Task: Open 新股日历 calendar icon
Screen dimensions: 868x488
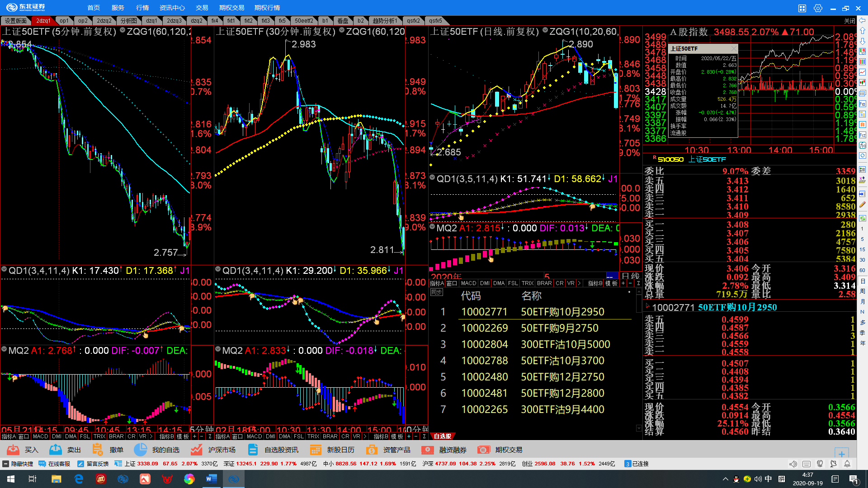Action: pyautogui.click(x=316, y=450)
